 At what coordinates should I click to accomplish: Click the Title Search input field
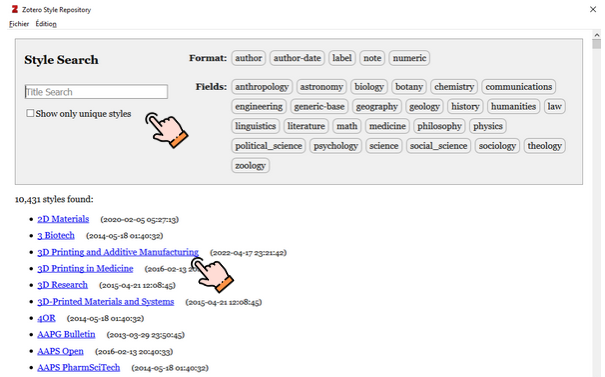click(96, 92)
